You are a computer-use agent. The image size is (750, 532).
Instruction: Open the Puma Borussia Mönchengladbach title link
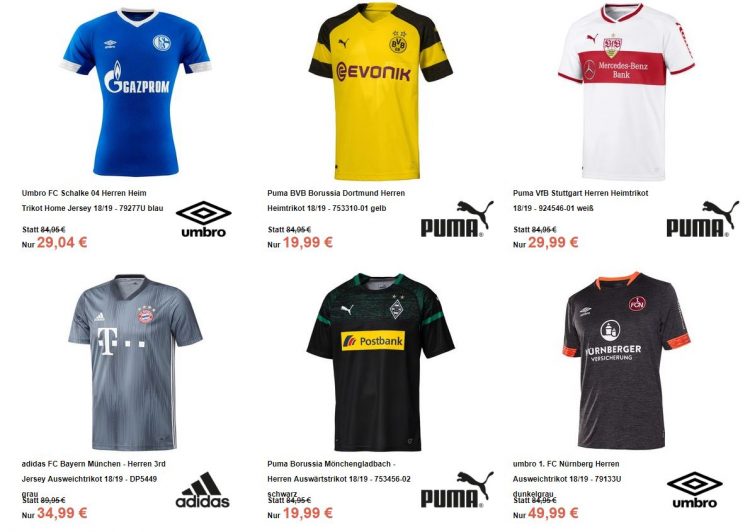pos(339,478)
